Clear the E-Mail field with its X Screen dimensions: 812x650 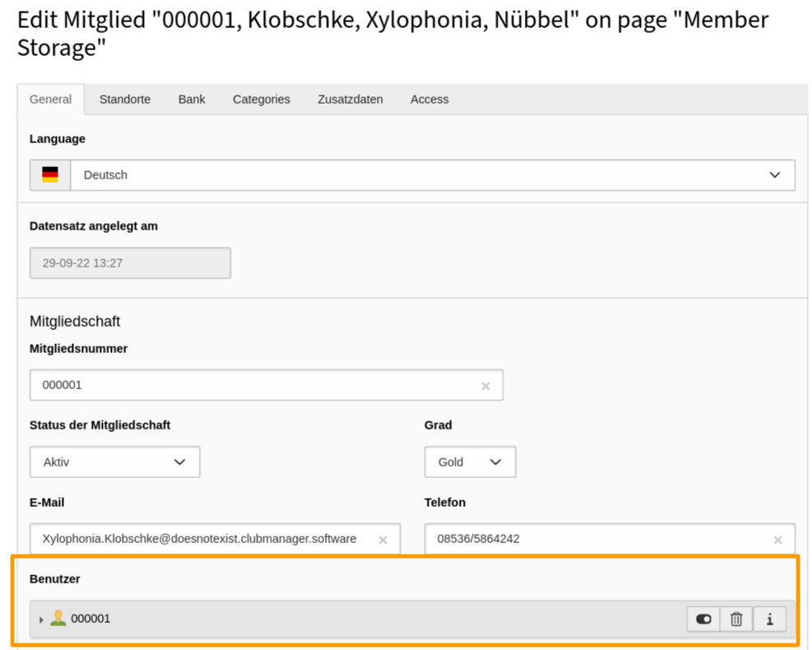(x=383, y=539)
